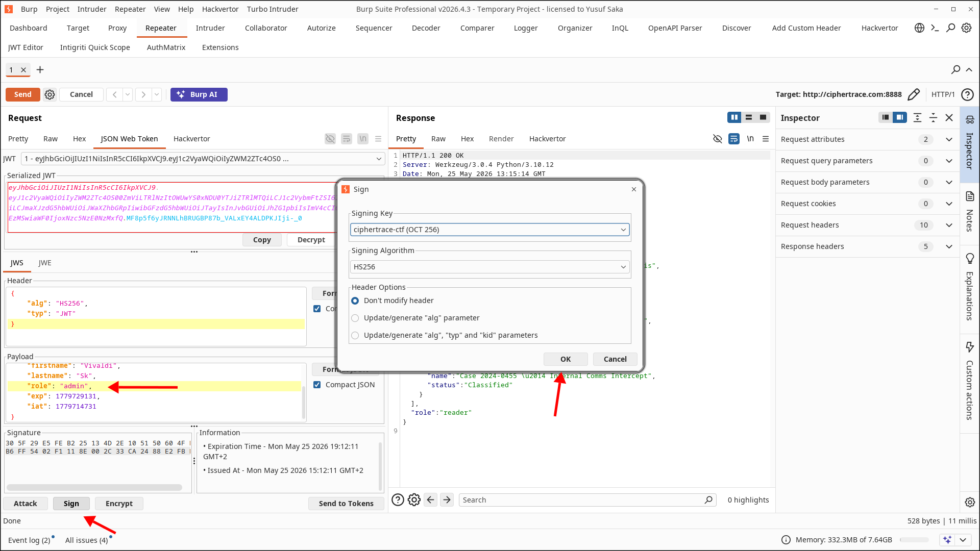Viewport: 980px width, 551px height.
Task: Click the global search magnifier in top toolbar
Action: click(950, 28)
